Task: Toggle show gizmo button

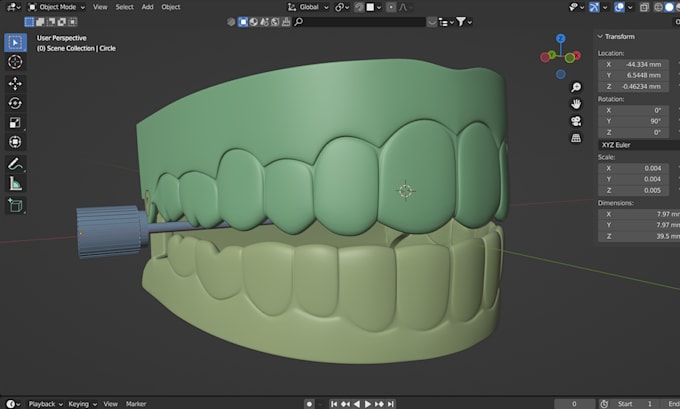Action: (x=594, y=7)
